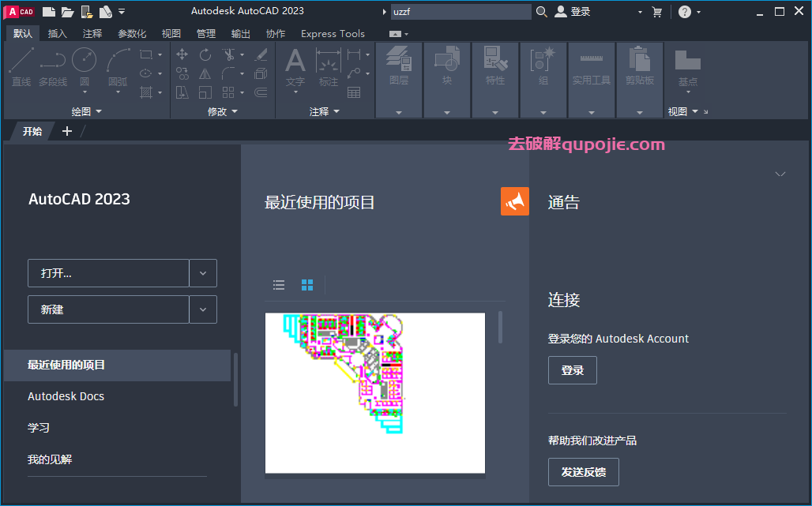This screenshot has width=812, height=506.
Task: Select the Start (开始) file tab
Action: coord(32,131)
